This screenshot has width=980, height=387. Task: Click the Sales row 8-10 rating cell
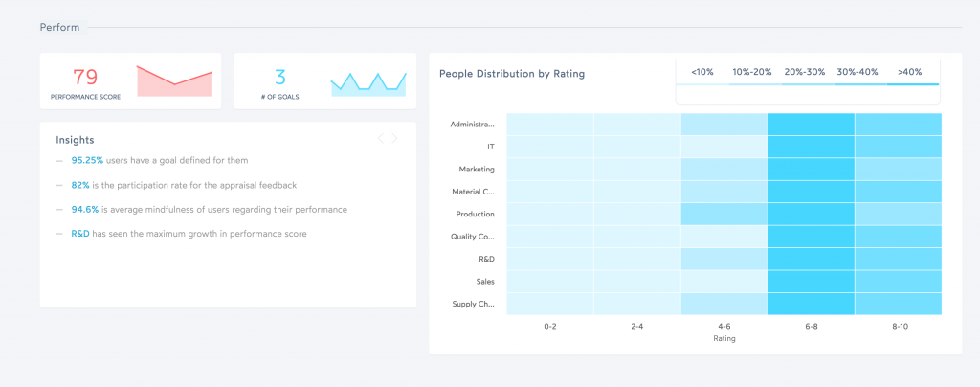(x=898, y=282)
